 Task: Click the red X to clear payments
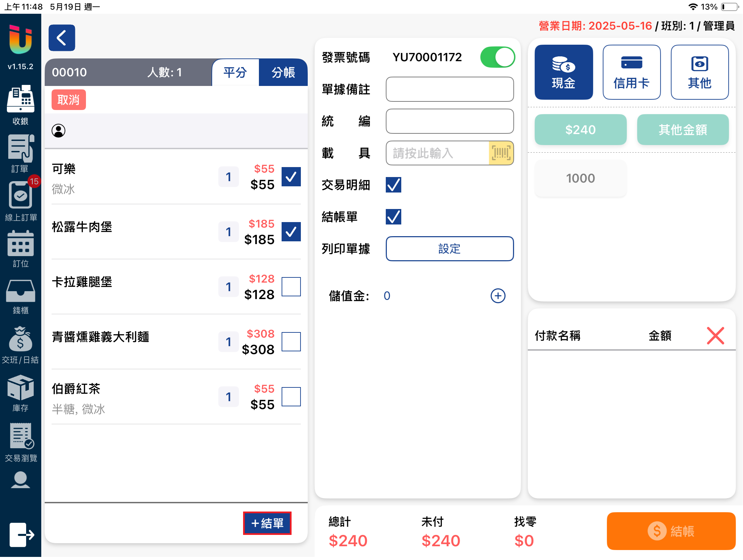[x=715, y=336]
